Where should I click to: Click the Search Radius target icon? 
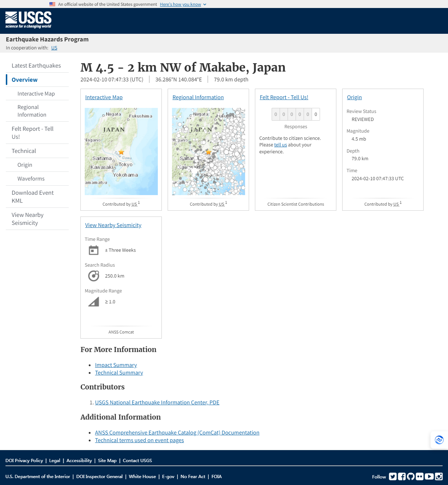point(94,276)
